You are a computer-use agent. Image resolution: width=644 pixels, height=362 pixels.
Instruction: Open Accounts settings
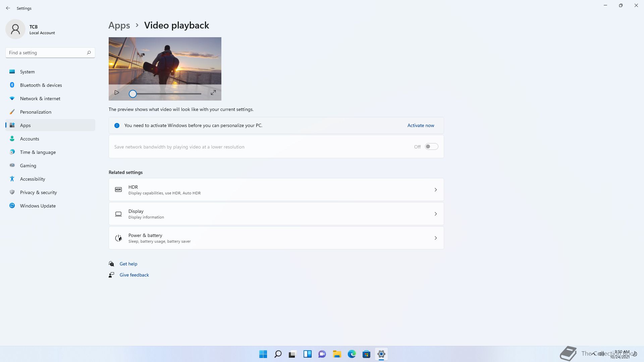pyautogui.click(x=50, y=139)
